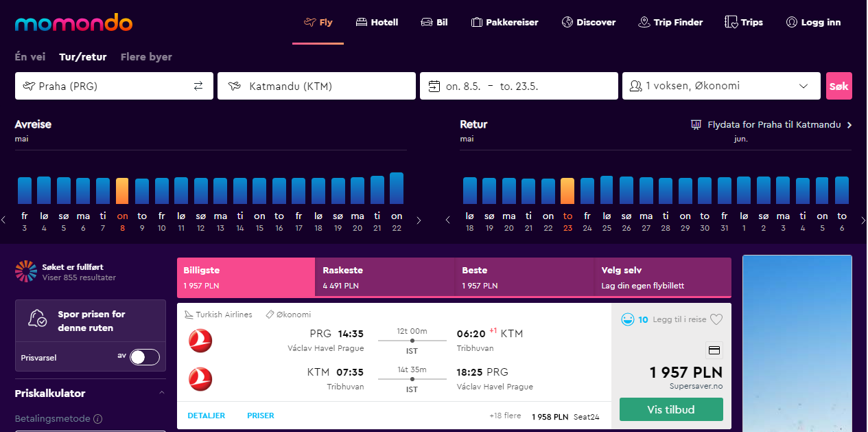Select departure bar for on 22

(x=397, y=188)
